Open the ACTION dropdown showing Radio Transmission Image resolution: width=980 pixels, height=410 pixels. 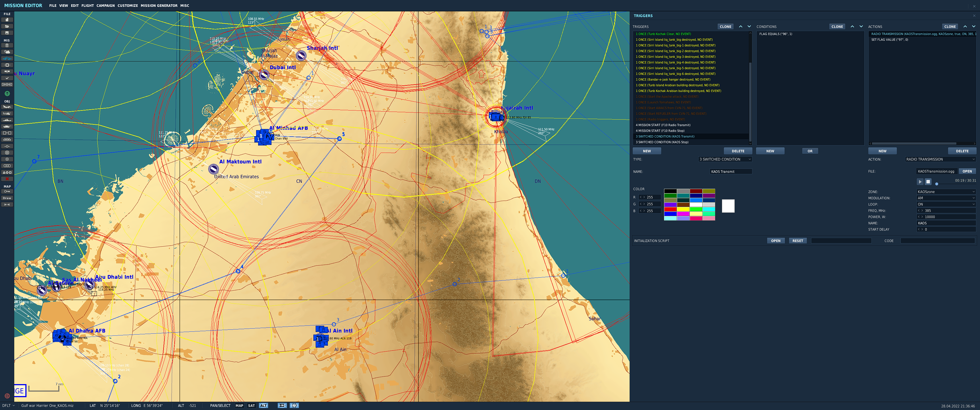click(940, 159)
